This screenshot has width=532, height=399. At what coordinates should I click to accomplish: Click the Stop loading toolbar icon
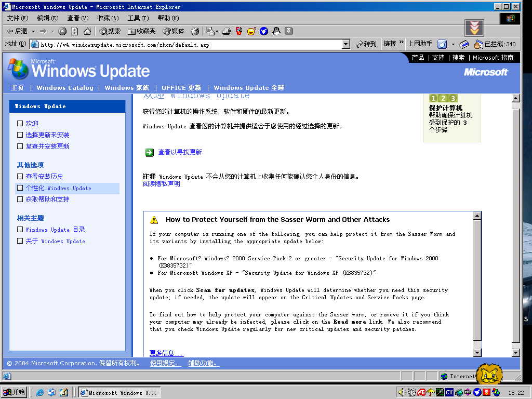click(x=62, y=31)
